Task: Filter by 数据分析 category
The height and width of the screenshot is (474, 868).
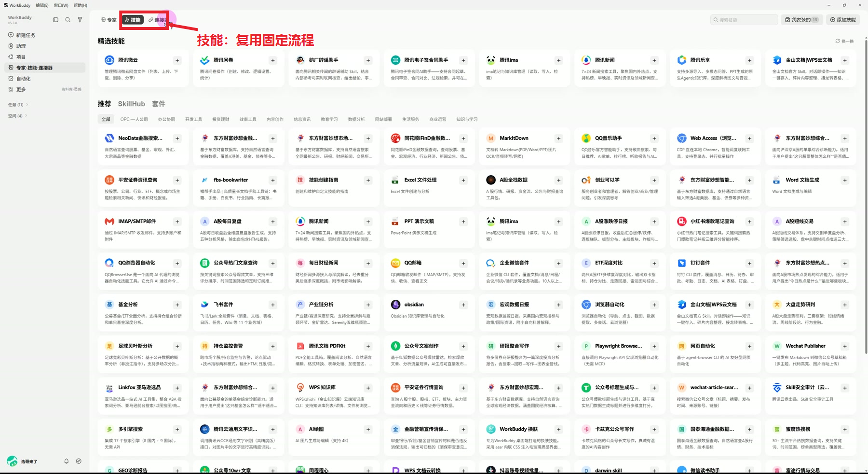Action: click(356, 119)
